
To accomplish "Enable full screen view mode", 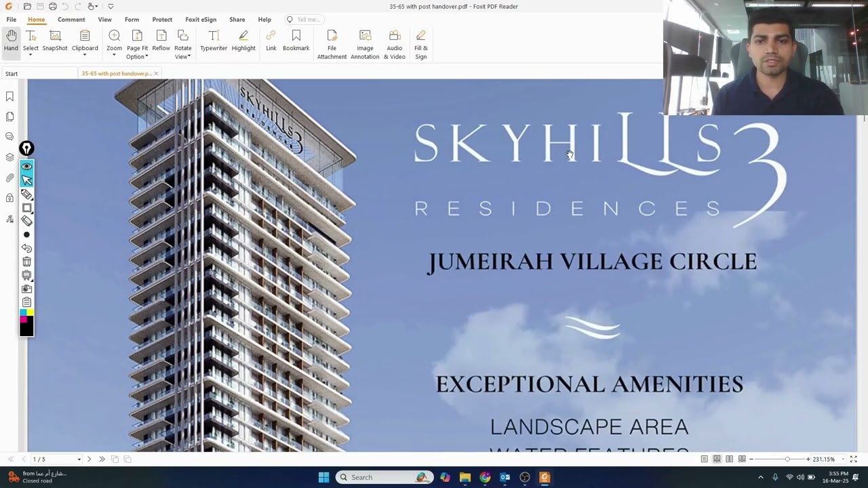I will click(x=854, y=459).
